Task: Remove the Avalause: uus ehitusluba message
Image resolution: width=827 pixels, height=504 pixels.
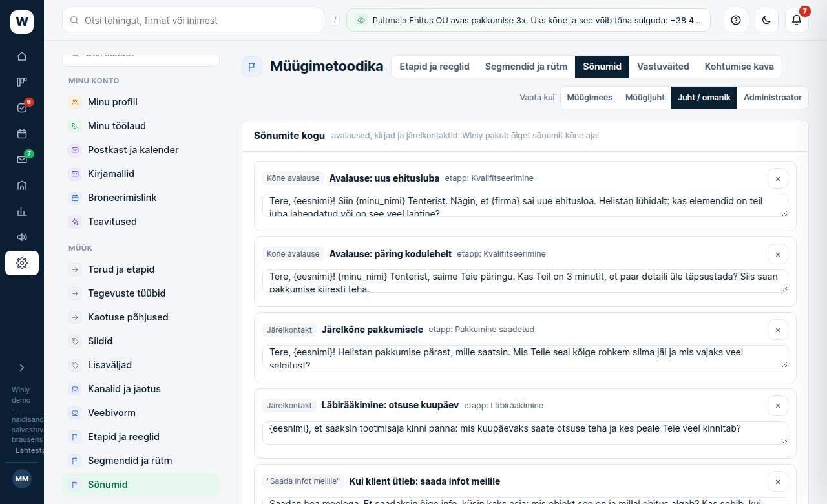Action: (x=778, y=178)
